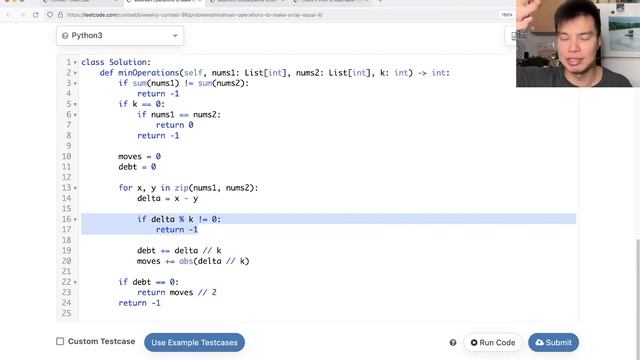Collapse the def minOperations block at line 2
640x360 pixels.
tap(75, 73)
